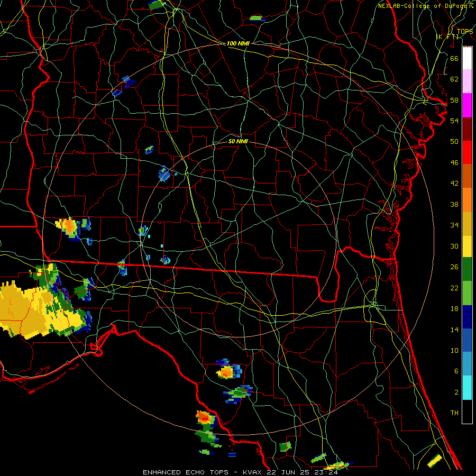Pick the light blue swatch near 6
Screen dimensions: 476x476
467,364
